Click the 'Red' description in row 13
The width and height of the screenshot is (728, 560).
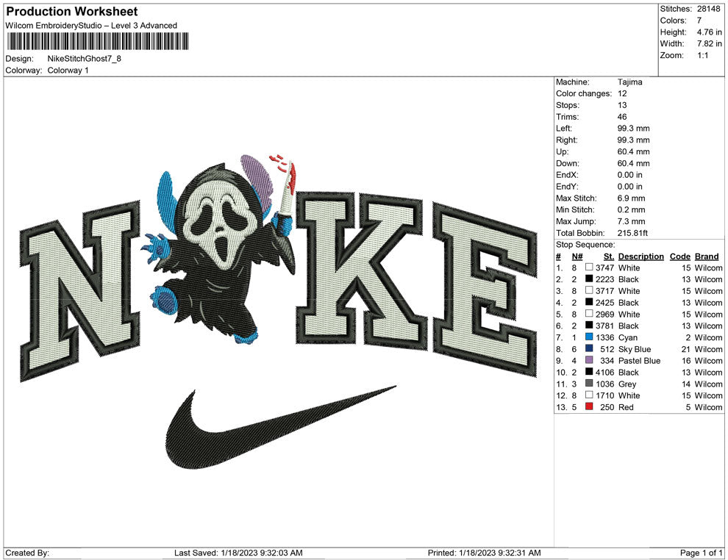click(626, 407)
